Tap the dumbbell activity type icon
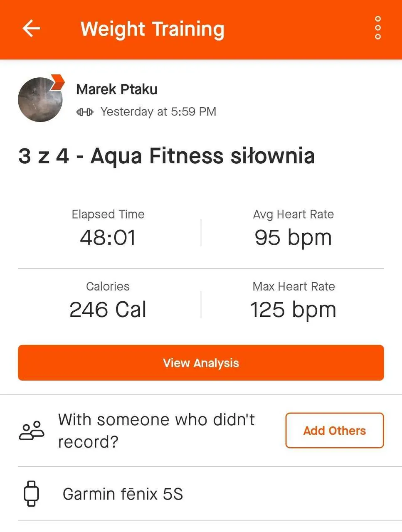The height and width of the screenshot is (532, 402). 85,112
